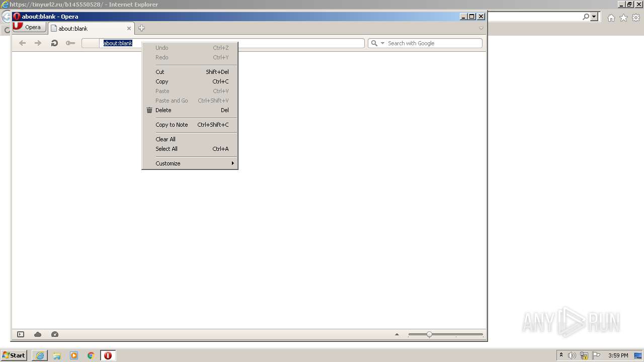
Task: Switch to Opera taskbar button
Action: [108, 355]
